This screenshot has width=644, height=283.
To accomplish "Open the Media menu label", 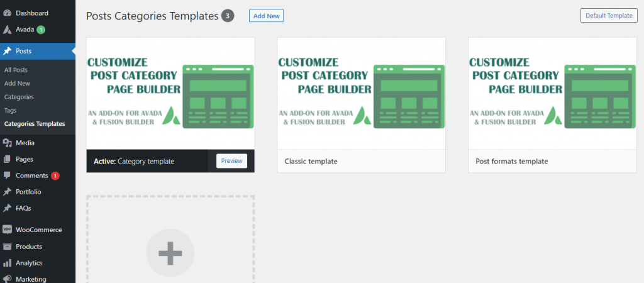I will click(x=25, y=143).
